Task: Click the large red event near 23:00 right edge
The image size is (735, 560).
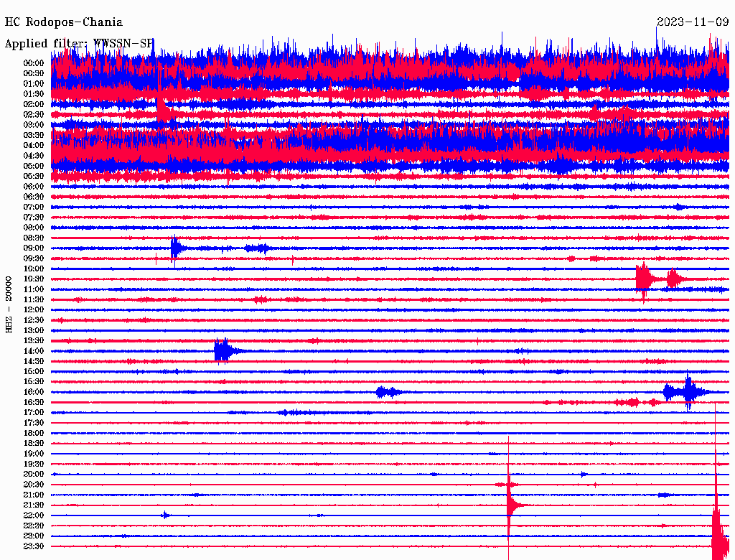Action: click(x=717, y=531)
